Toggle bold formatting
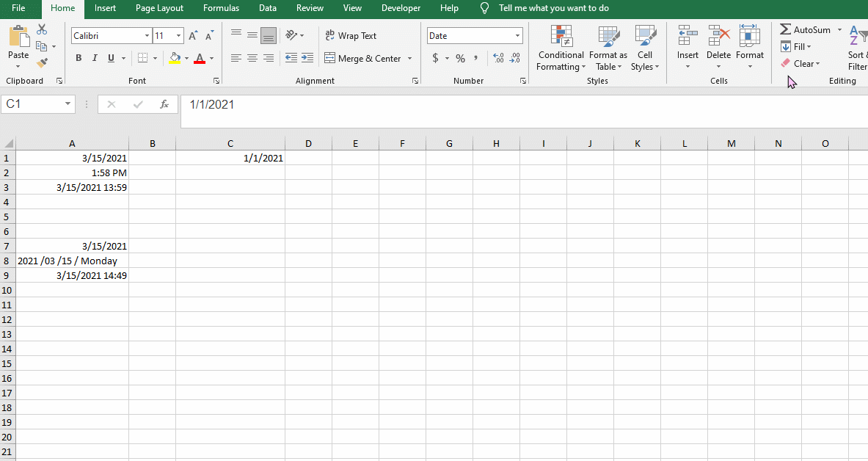This screenshot has height=461, width=868. 79,57
